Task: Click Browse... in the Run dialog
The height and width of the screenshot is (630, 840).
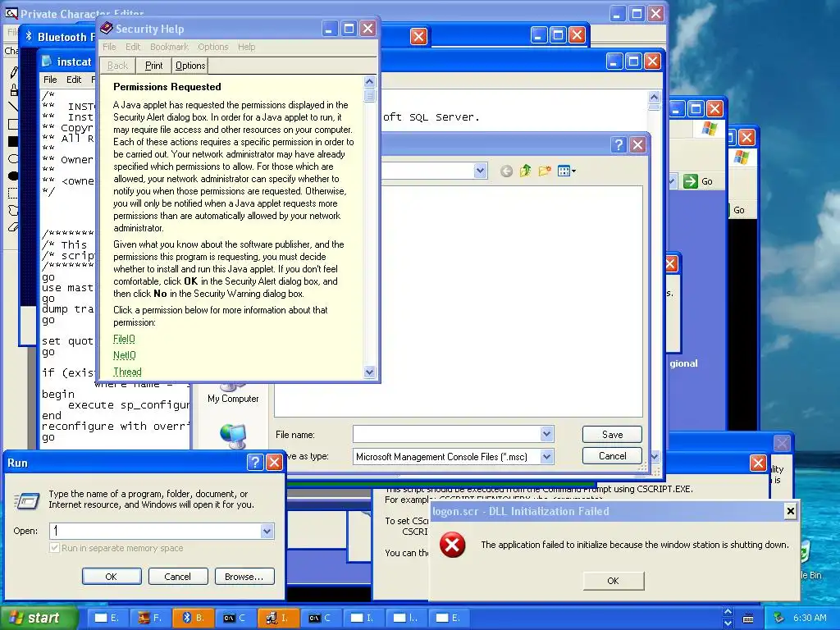Action: (x=244, y=577)
